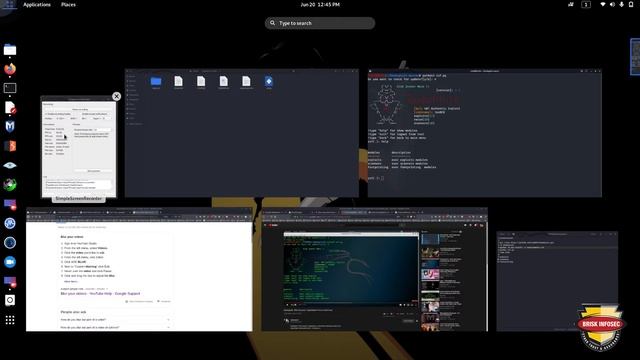Select the SimpleScreenRecorder window thumbnail
640x360 pixels.
(78, 147)
